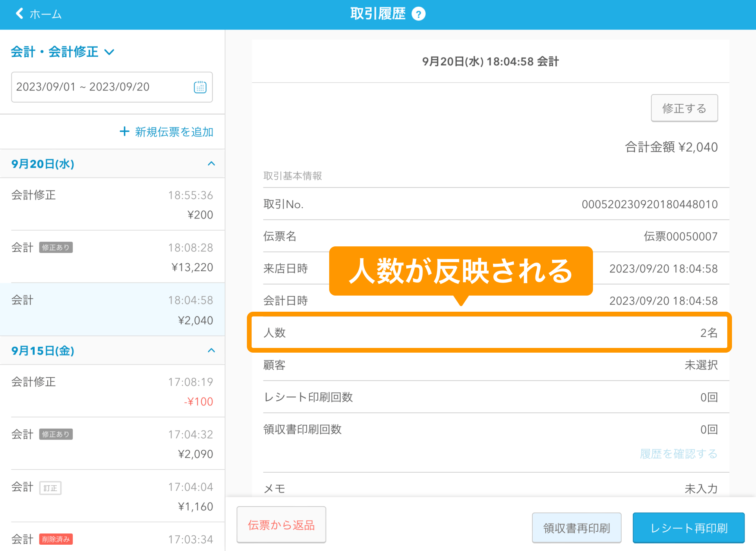The height and width of the screenshot is (551, 756).
Task: Select the 18:08:28 会計 ¥13,220 entry
Action: click(x=112, y=257)
